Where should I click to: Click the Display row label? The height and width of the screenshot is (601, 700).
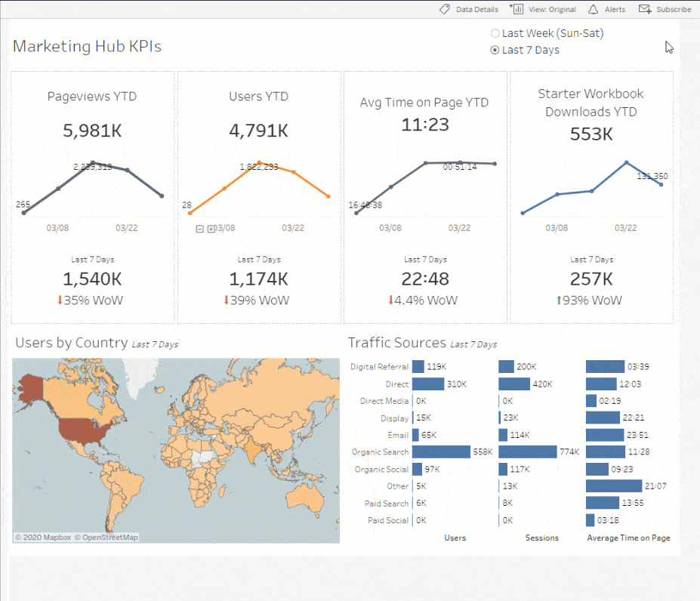[395, 418]
